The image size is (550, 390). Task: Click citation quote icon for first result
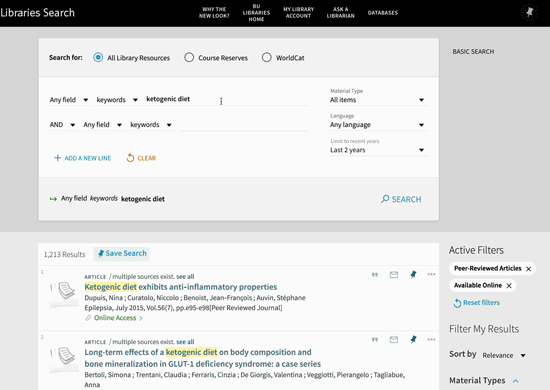(x=375, y=275)
